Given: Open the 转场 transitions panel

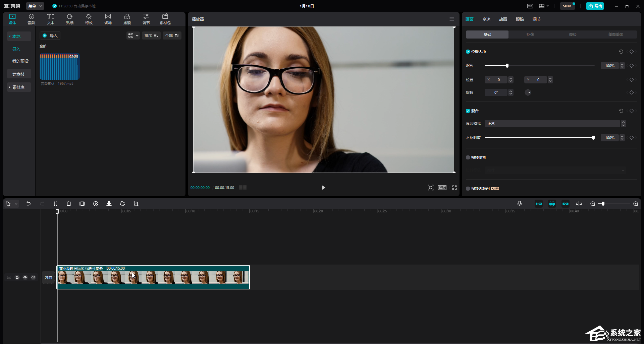Looking at the screenshot, I should pyautogui.click(x=108, y=19).
